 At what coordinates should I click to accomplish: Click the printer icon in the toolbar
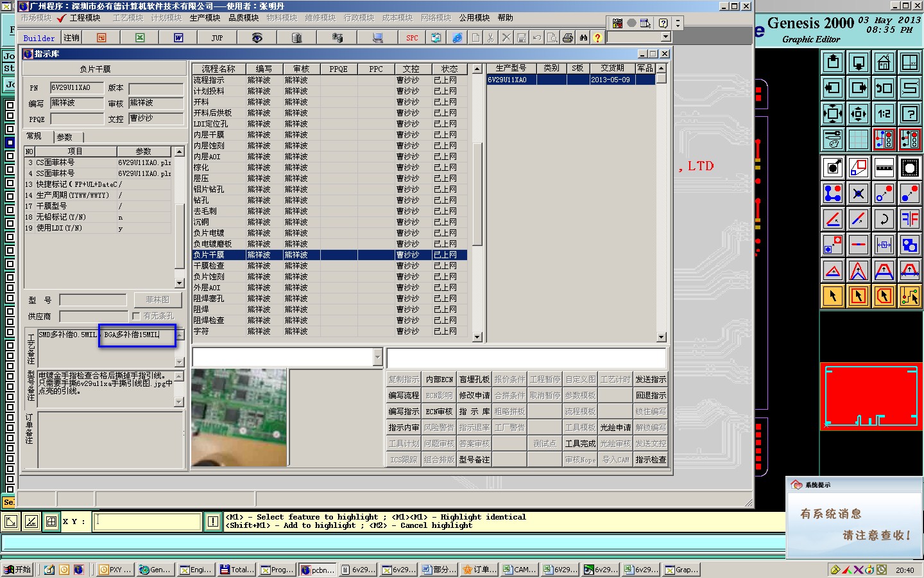pos(567,38)
